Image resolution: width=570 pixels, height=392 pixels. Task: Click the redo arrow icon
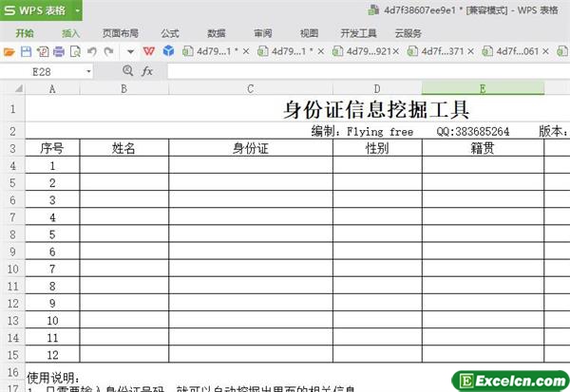[x=108, y=51]
